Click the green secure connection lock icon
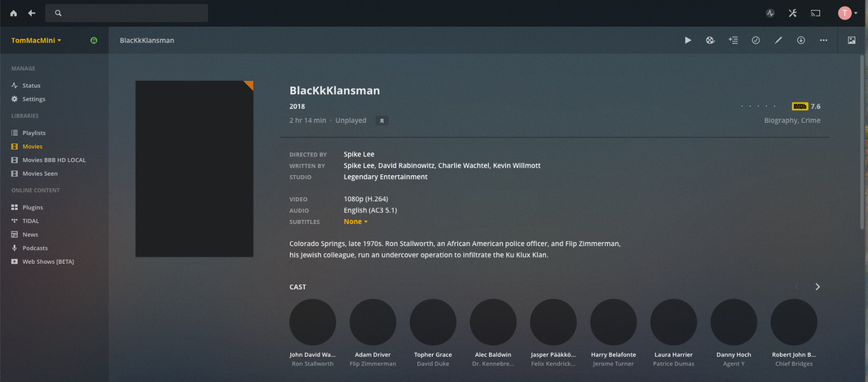The image size is (868, 382). (94, 41)
